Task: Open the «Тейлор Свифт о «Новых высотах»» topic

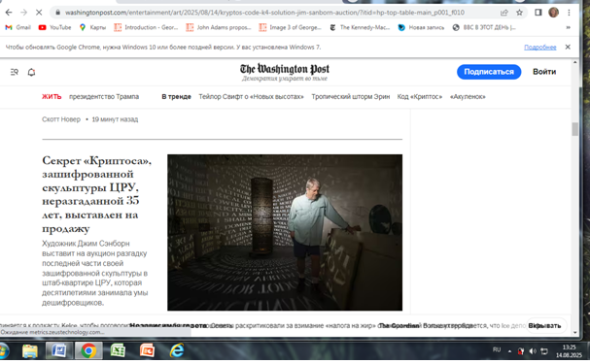Action: (251, 96)
